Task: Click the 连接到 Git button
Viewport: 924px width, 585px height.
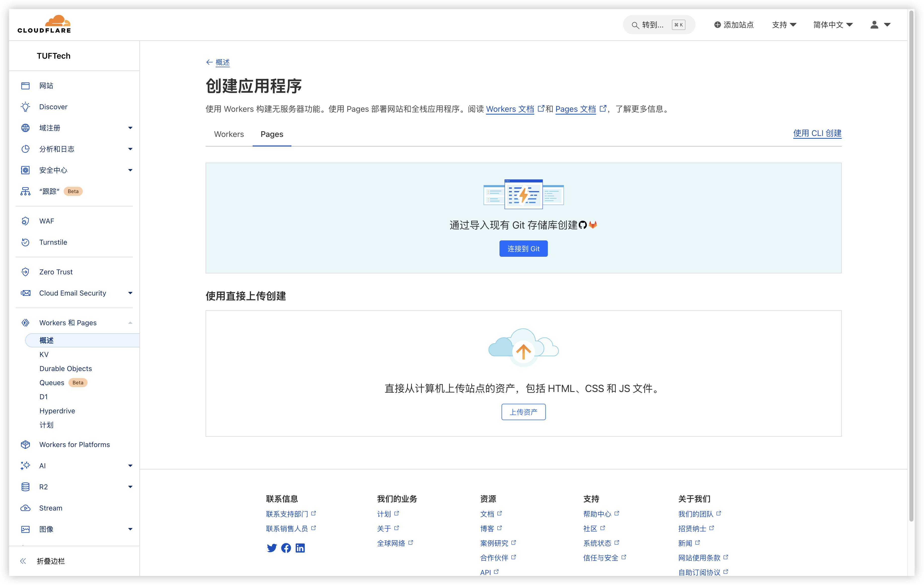Action: pos(523,248)
